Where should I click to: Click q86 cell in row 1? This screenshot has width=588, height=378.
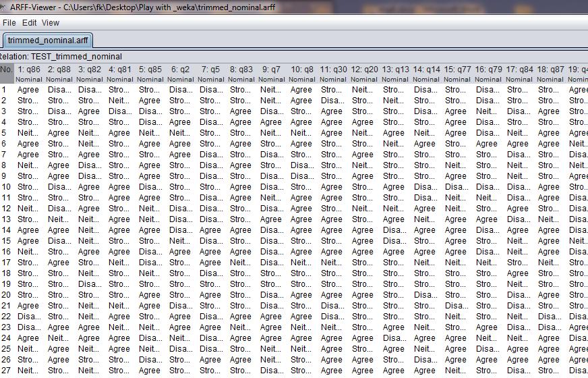coord(29,90)
